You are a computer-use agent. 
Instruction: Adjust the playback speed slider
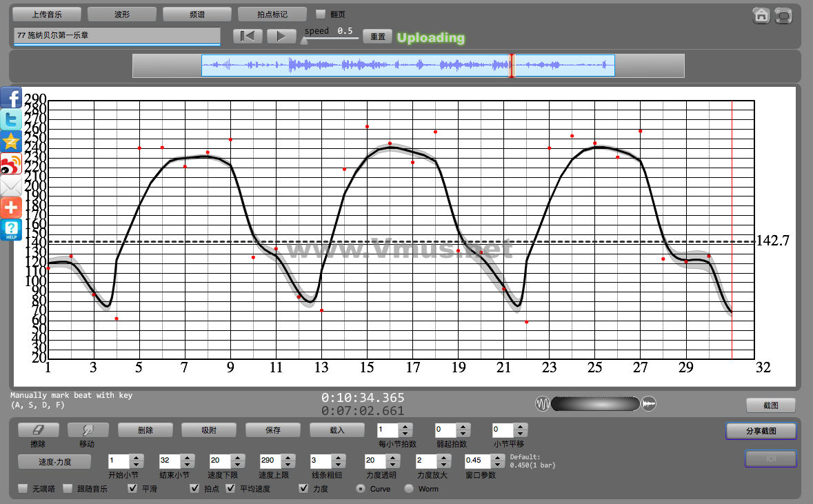304,40
